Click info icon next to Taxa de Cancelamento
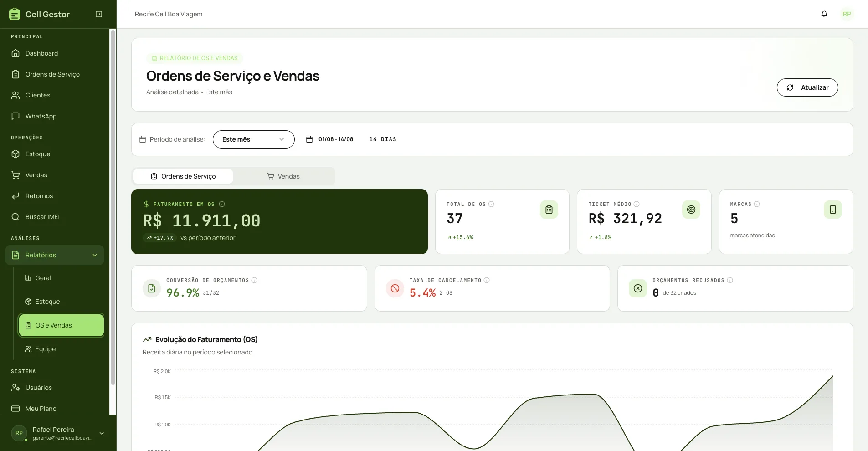The image size is (868, 451). point(487,280)
